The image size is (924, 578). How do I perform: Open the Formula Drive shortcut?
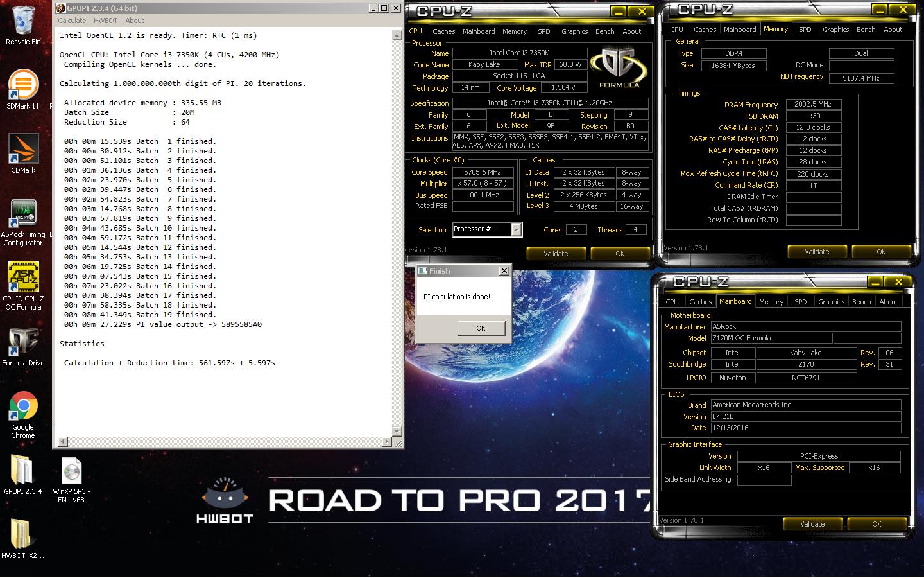(x=23, y=347)
